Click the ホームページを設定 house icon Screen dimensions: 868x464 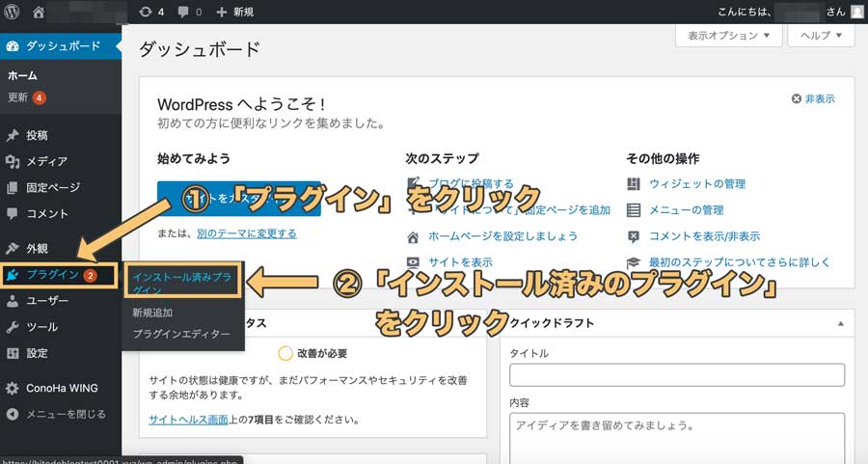tap(413, 237)
